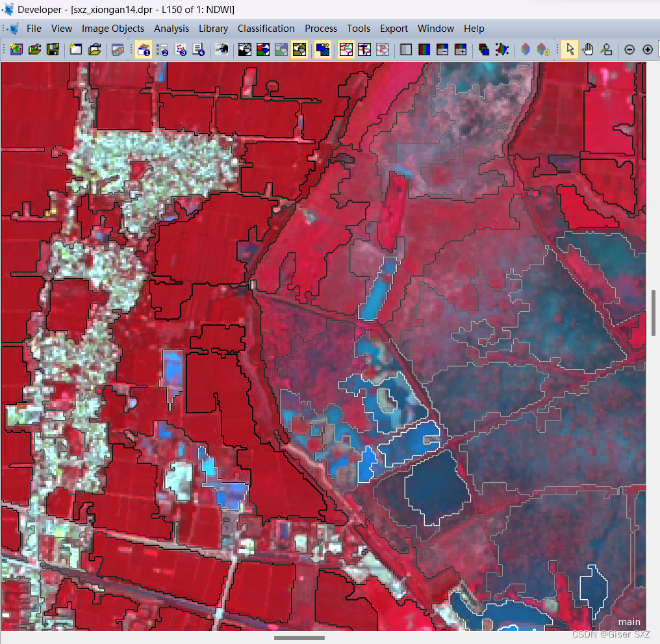Click the horizontal scrollbar thumb at bottom
This screenshot has width=660, height=644.
click(299, 638)
